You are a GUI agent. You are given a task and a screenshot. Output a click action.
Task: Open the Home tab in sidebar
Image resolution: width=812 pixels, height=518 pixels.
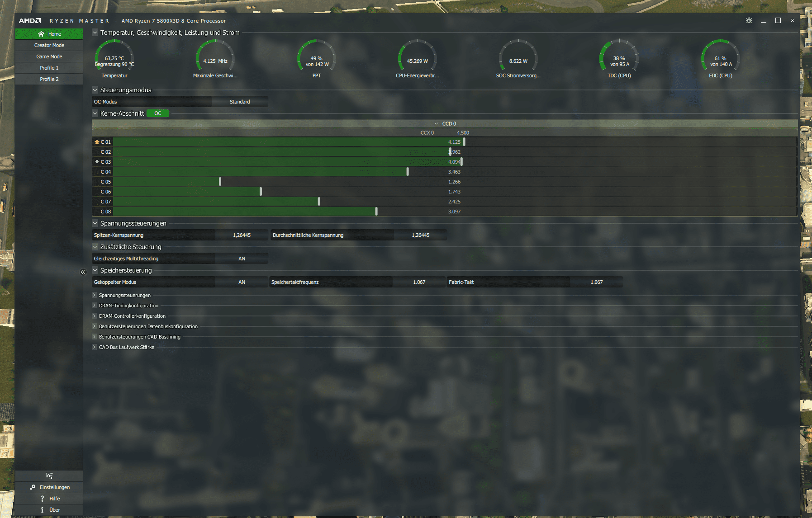click(49, 34)
